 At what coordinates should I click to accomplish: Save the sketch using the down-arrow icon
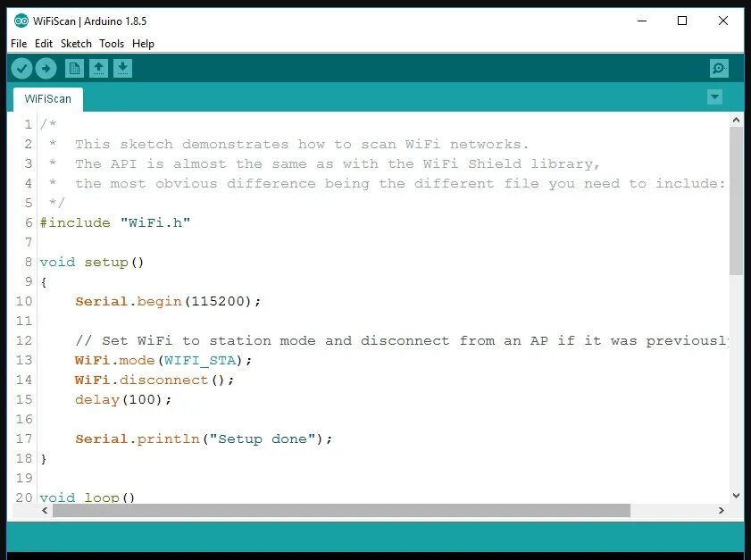(122, 69)
